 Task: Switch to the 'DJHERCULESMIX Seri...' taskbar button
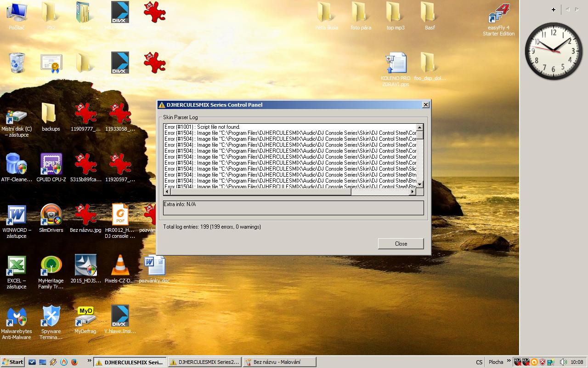[x=130, y=362]
